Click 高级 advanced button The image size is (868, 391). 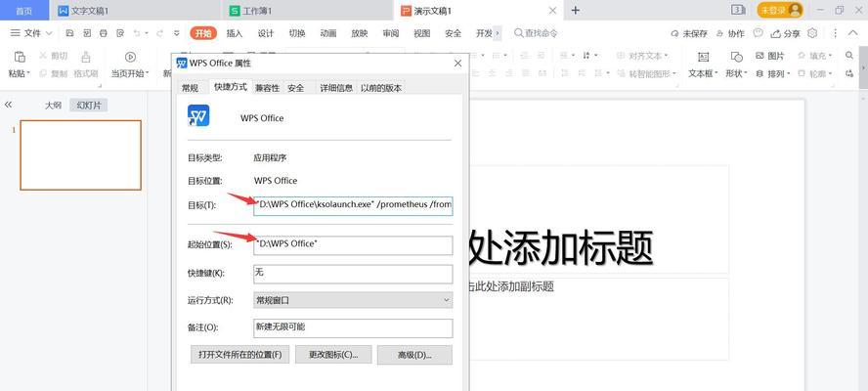point(414,355)
